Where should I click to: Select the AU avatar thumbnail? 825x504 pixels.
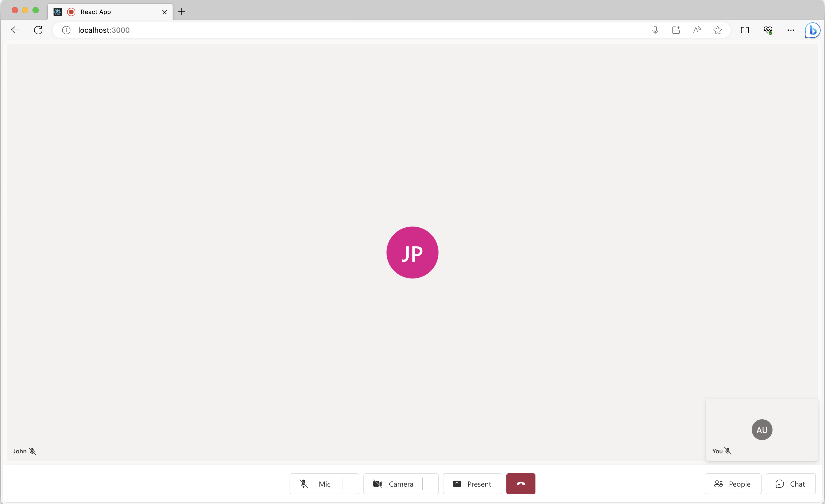tap(762, 429)
